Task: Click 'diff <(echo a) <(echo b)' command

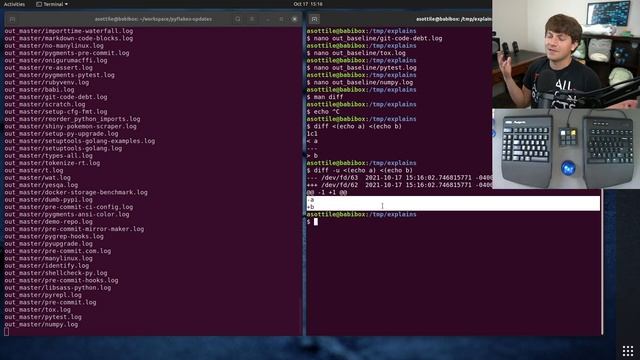Action: [358, 127]
